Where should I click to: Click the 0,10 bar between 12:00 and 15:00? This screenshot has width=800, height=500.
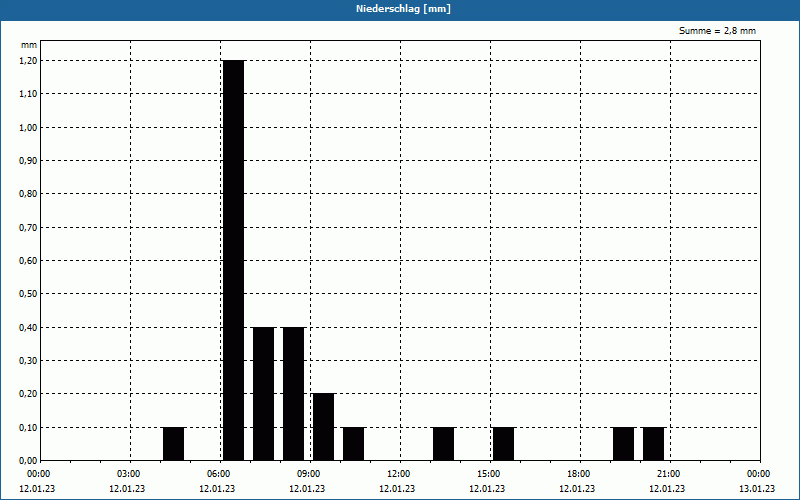pyautogui.click(x=443, y=444)
